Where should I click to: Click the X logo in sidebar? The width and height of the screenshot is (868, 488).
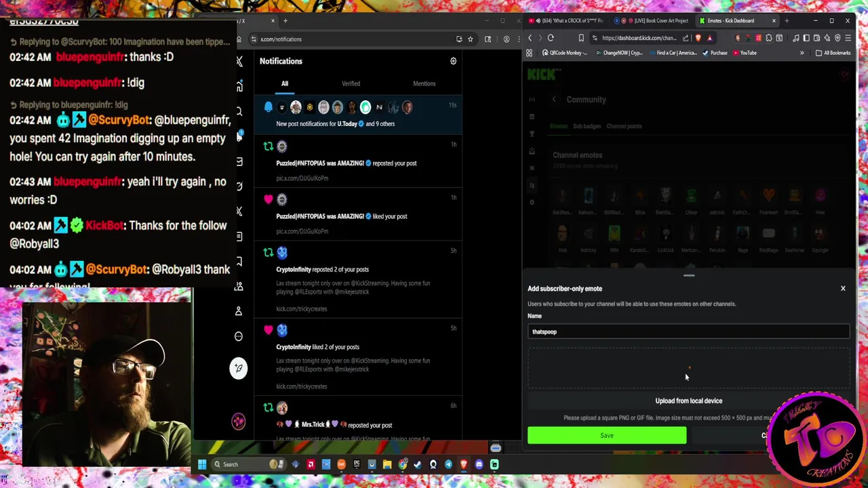pos(239,62)
